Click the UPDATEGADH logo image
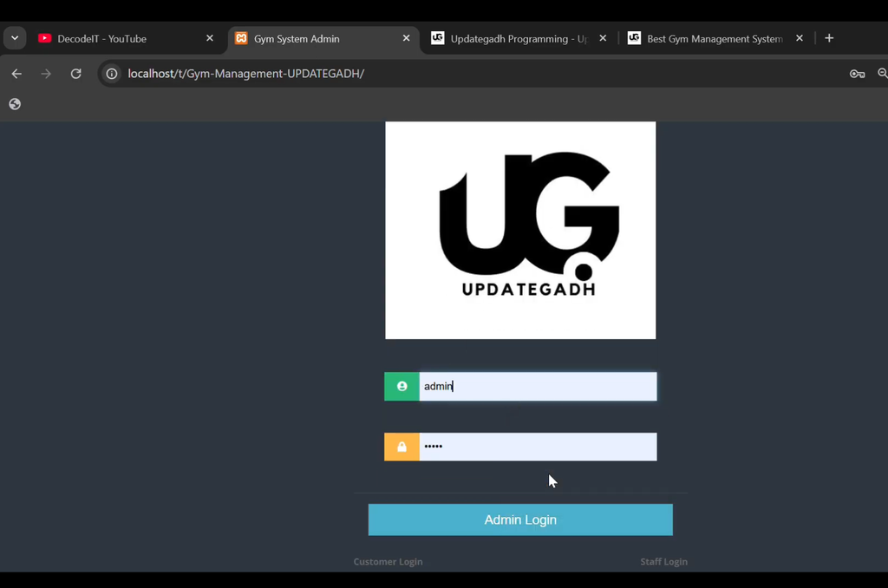 [520, 231]
